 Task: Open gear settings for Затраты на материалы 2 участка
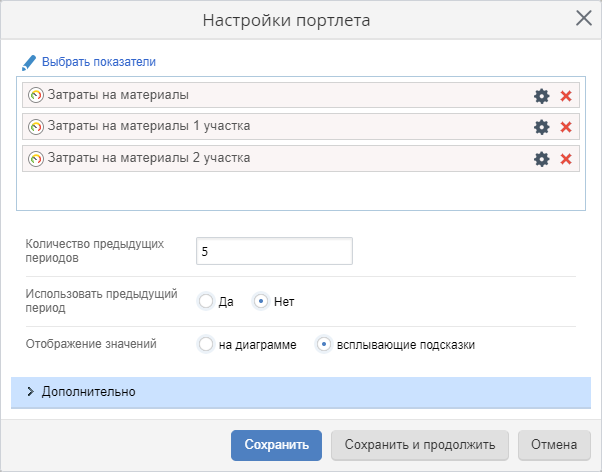[x=541, y=159]
